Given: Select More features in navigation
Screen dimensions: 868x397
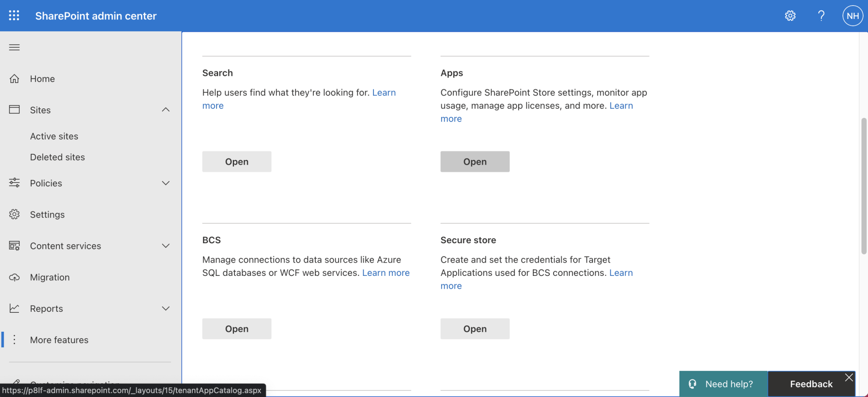Looking at the screenshot, I should (x=59, y=340).
